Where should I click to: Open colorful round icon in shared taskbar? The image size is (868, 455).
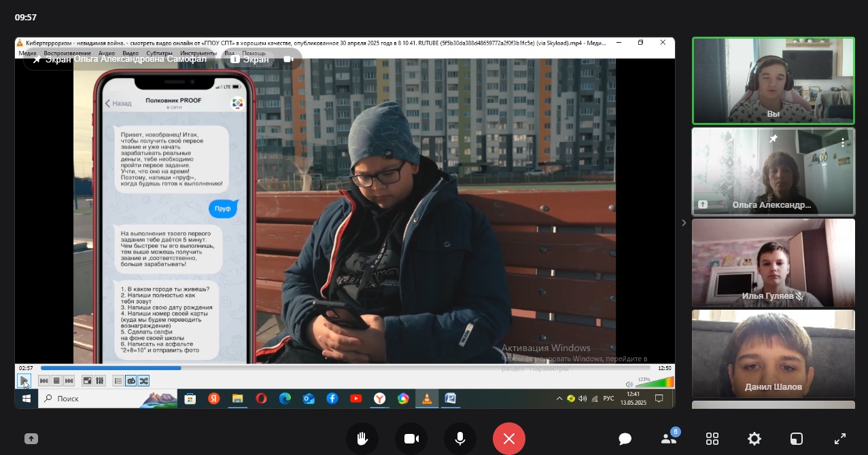(404, 399)
